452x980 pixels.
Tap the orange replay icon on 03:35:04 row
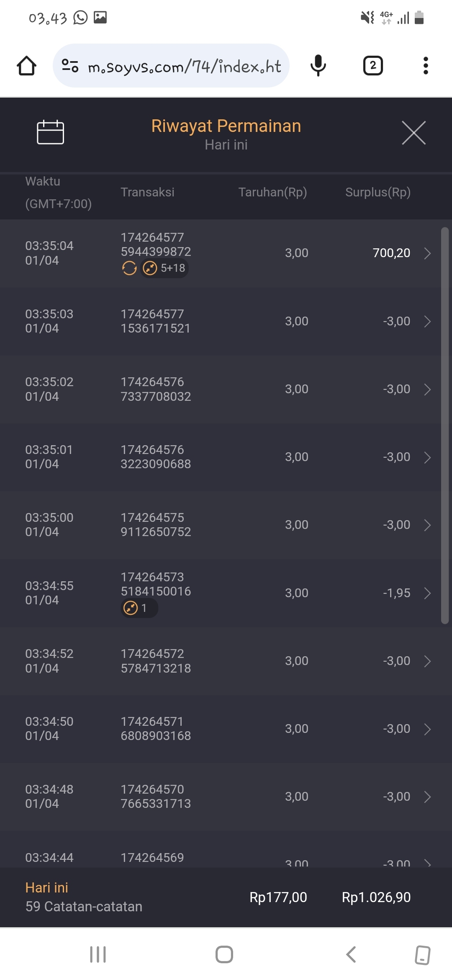pyautogui.click(x=129, y=268)
